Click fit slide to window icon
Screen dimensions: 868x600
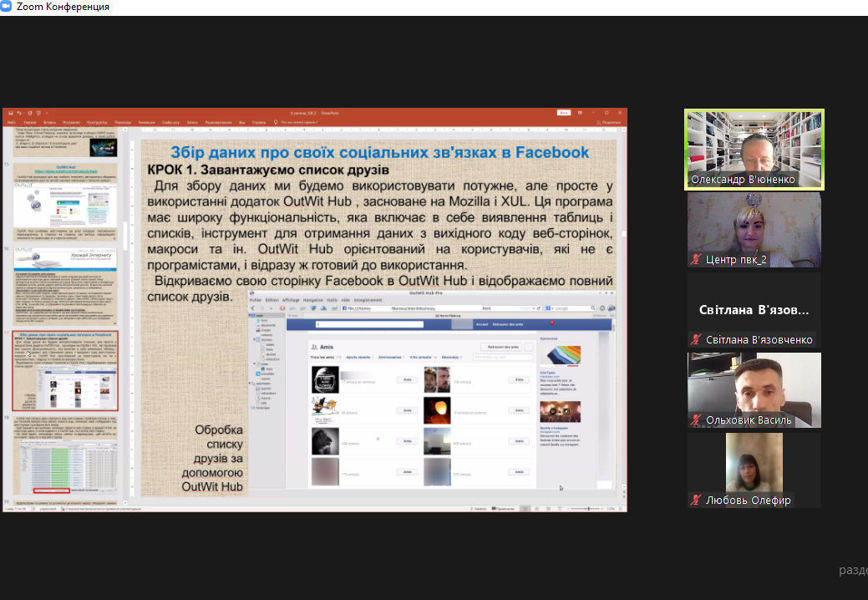(621, 509)
